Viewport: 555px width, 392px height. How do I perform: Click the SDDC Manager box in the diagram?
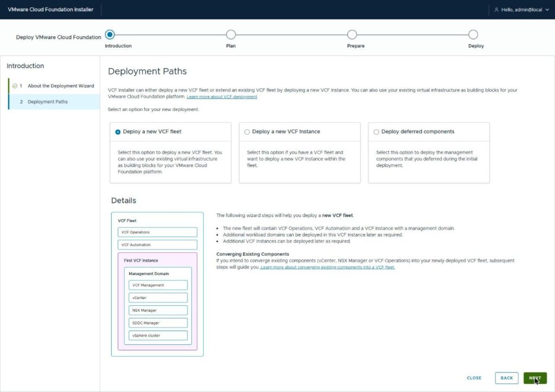pyautogui.click(x=158, y=323)
